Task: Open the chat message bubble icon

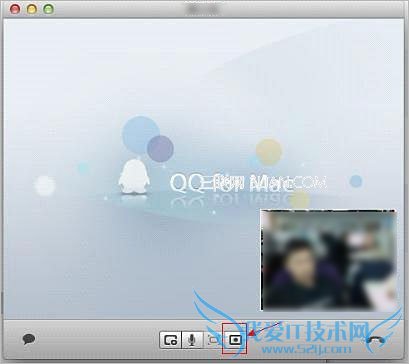Action: (29, 339)
